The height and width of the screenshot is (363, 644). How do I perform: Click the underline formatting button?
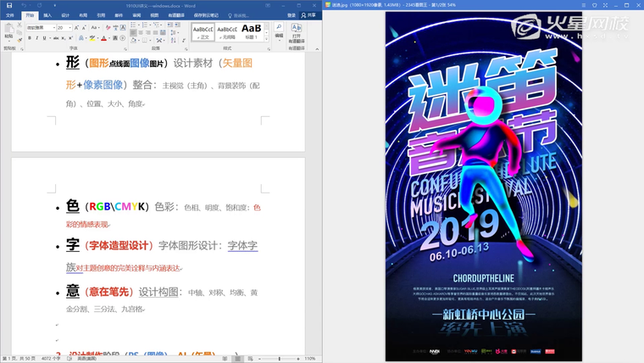tap(43, 38)
